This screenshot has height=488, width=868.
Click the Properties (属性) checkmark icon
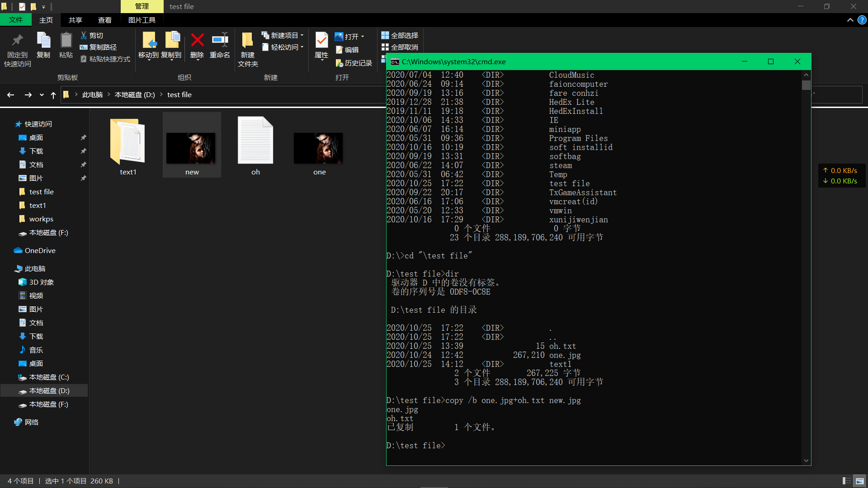click(x=321, y=41)
